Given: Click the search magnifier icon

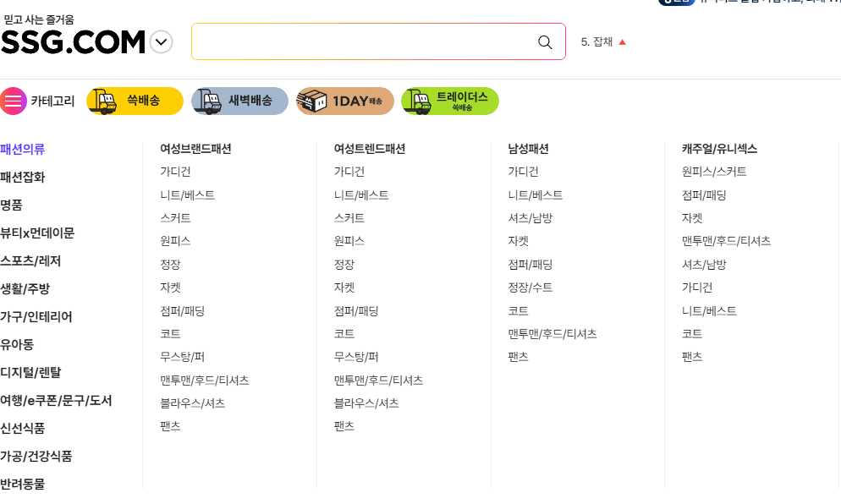Looking at the screenshot, I should click(x=545, y=42).
